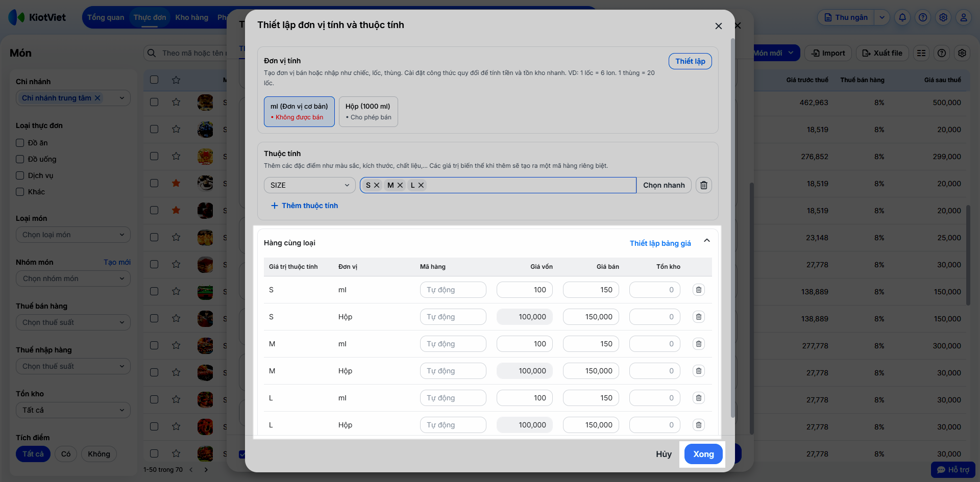Enable the Đồ uống filter checkbox
980x482 pixels.
(x=20, y=159)
